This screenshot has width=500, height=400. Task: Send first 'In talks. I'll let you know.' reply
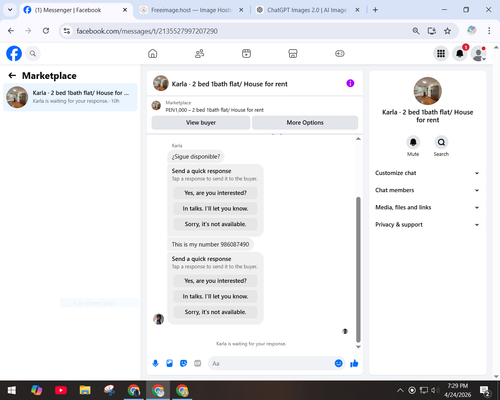[215, 209]
